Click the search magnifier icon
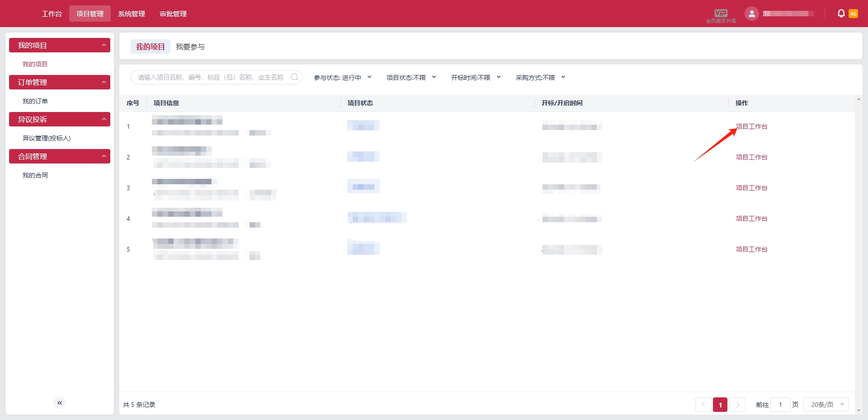This screenshot has width=868, height=420. pyautogui.click(x=294, y=77)
